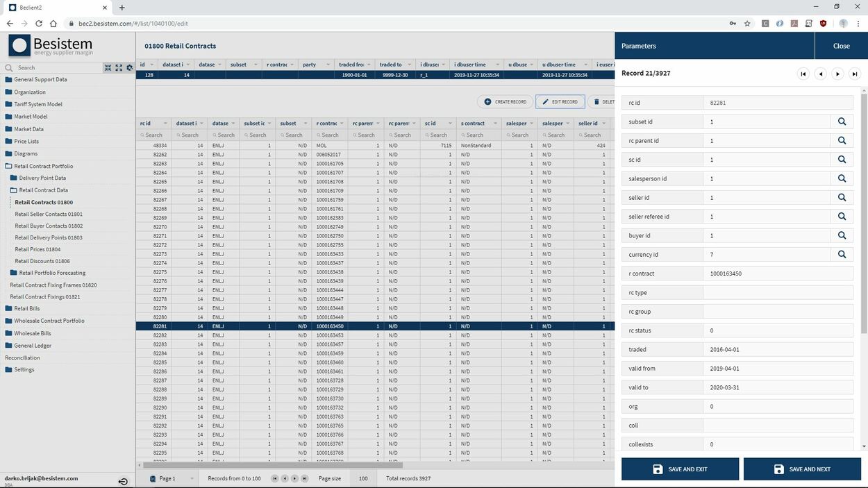Viewport: 868px width, 488px height.
Task: Open the subset id lookup magnifier icon
Action: [842, 120]
